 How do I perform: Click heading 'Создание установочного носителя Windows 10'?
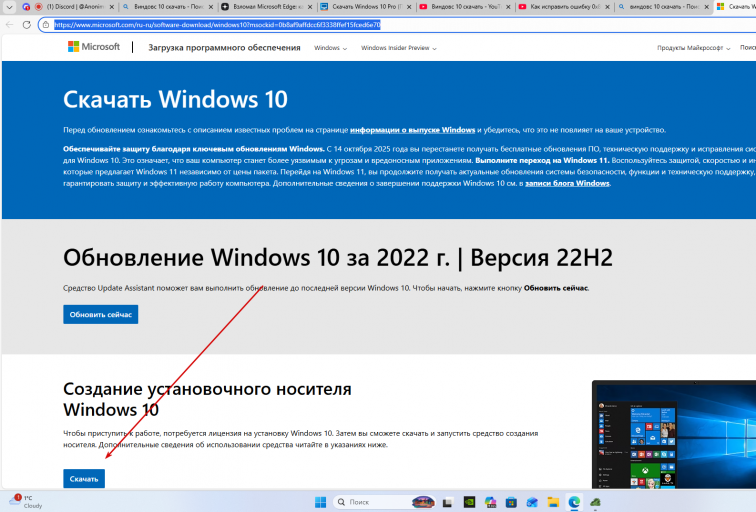[207, 399]
